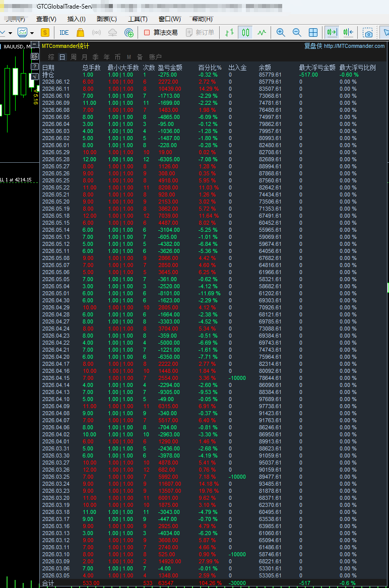Open the IDE MetaEditor button

[64, 33]
